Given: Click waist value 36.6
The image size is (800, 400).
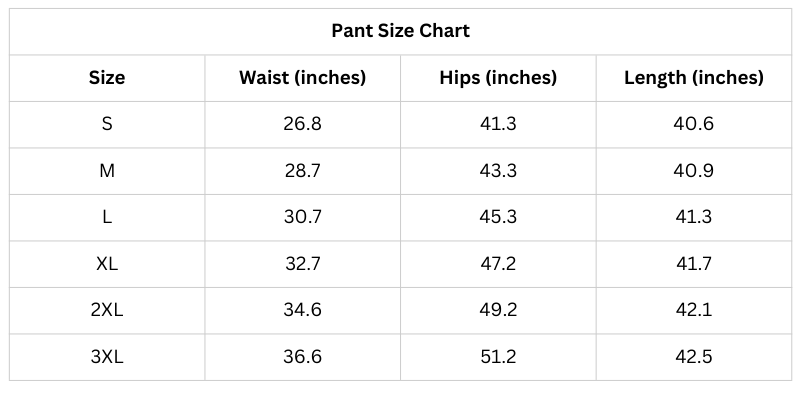Looking at the screenshot, I should 302,357.
